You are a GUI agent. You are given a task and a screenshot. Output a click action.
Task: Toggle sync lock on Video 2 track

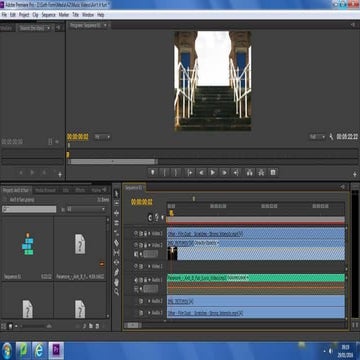(x=141, y=245)
